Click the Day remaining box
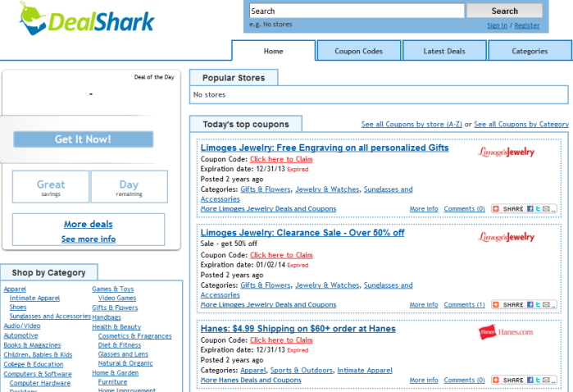573x392 pixels. [129, 186]
